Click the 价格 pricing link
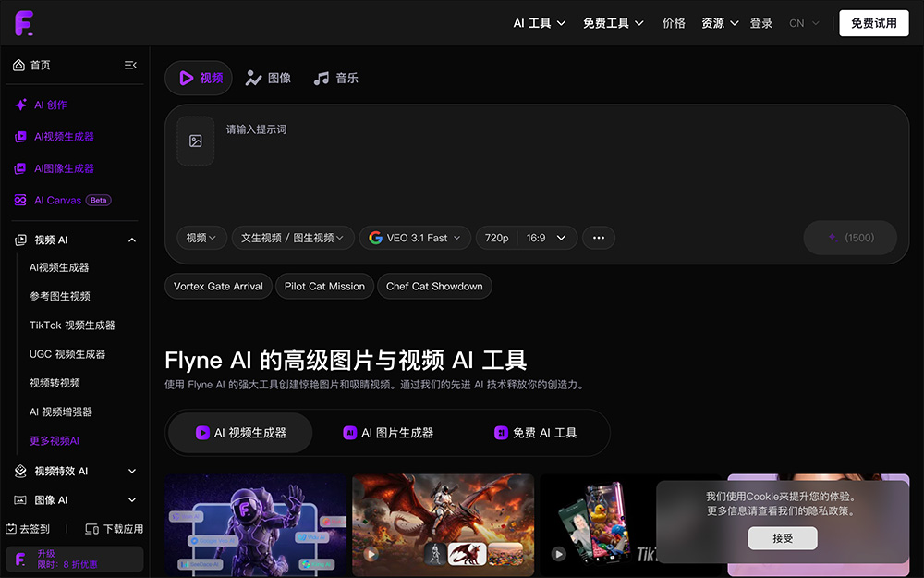 (x=674, y=23)
